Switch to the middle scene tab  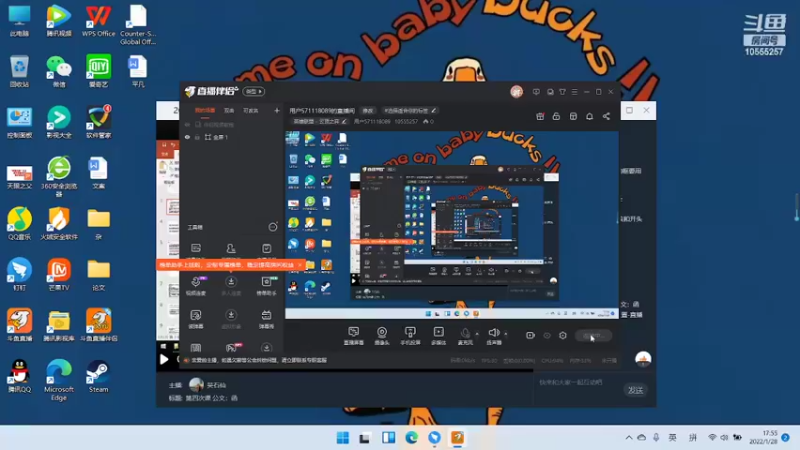click(x=229, y=110)
